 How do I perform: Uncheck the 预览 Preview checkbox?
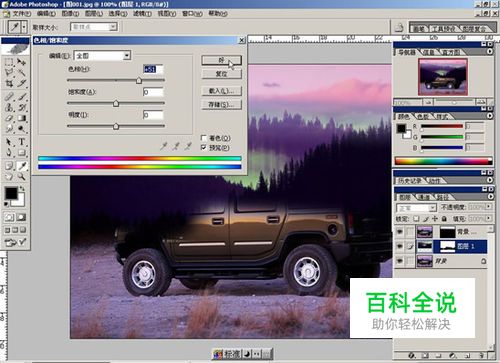pos(204,147)
